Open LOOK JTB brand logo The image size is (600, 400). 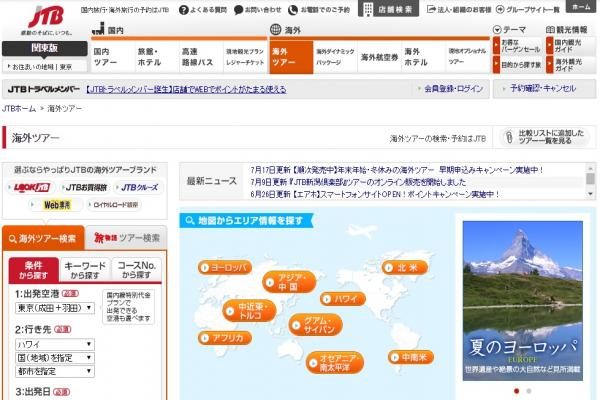[32, 187]
